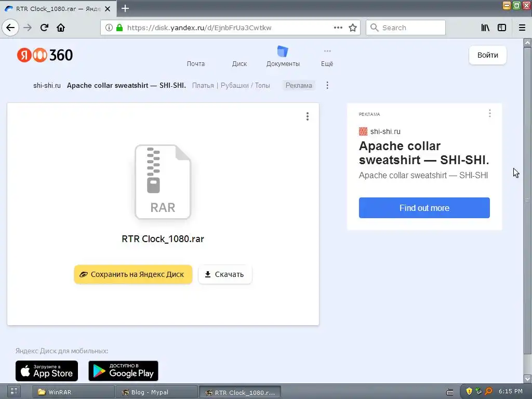Click the green secure connection padlock

[x=119, y=28]
